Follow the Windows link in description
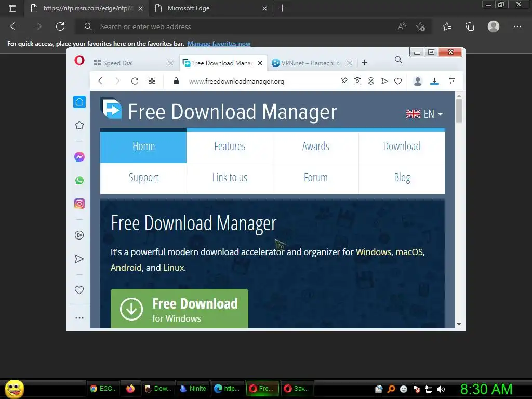Viewport: 532px width, 399px height. (373, 252)
